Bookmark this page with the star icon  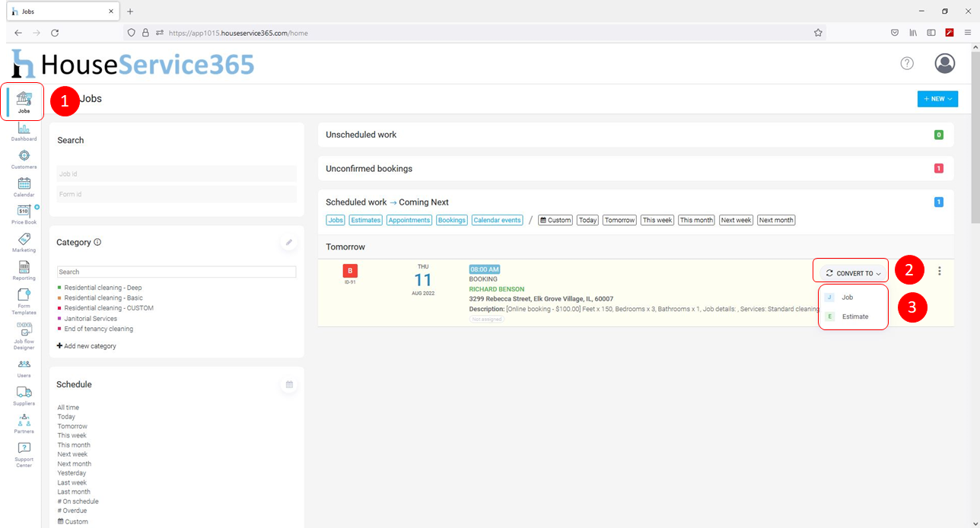(x=818, y=33)
